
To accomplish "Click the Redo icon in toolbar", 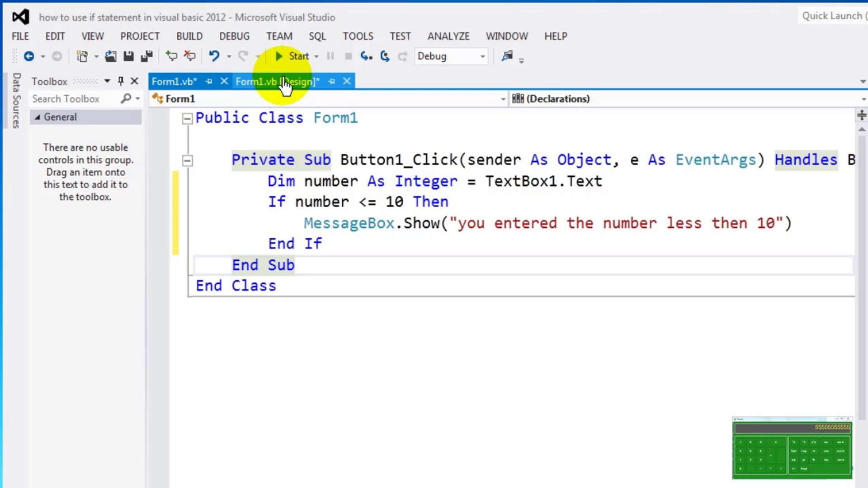I will tap(243, 56).
